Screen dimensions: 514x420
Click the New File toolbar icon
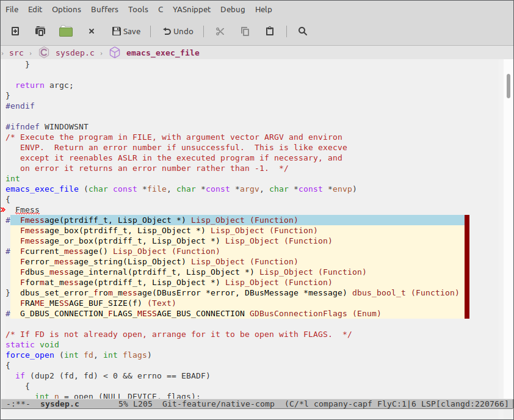pyautogui.click(x=15, y=31)
